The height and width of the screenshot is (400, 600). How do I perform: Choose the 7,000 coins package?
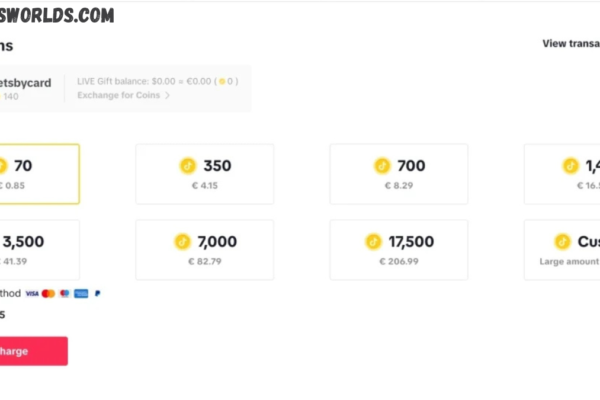(205, 250)
